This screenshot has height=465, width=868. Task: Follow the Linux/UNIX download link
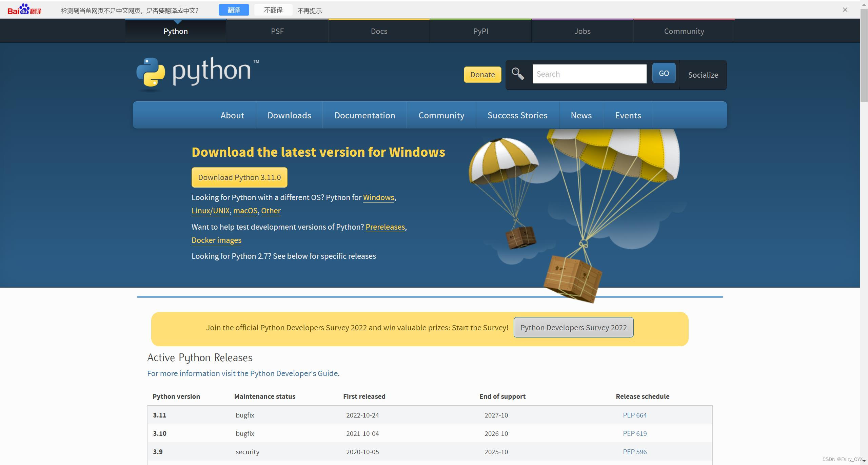click(210, 211)
